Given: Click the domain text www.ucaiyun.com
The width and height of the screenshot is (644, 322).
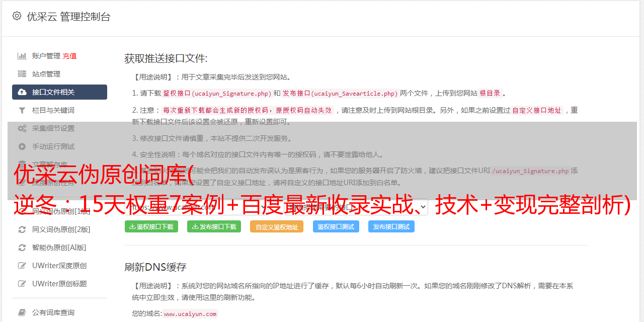Looking at the screenshot, I should pos(190,313).
